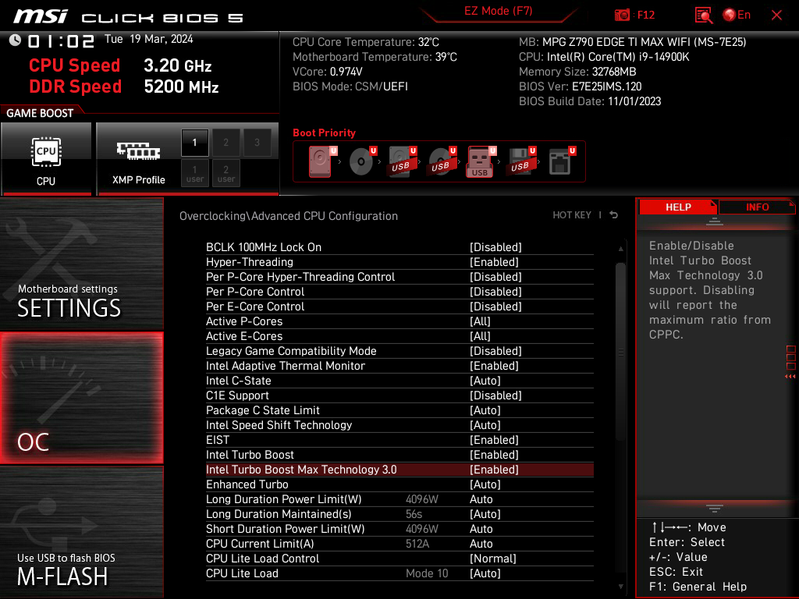Screen dimensions: 799x599
Task: Select the USB floppy boot device icon
Action: pos(521,161)
